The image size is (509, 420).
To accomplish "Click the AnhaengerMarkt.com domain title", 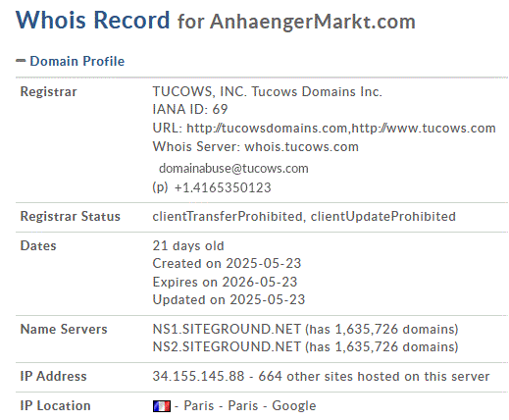I will click(313, 22).
